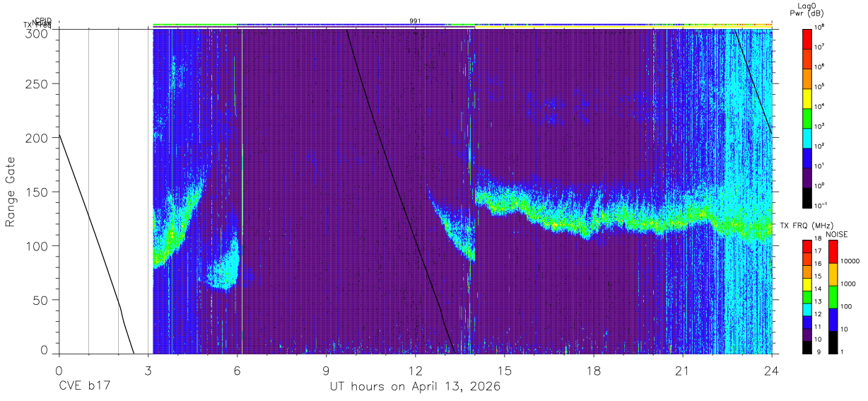The height and width of the screenshot is (401, 868).
Task: Click the red segment of the NOISE colorbar
Action: pos(833,252)
